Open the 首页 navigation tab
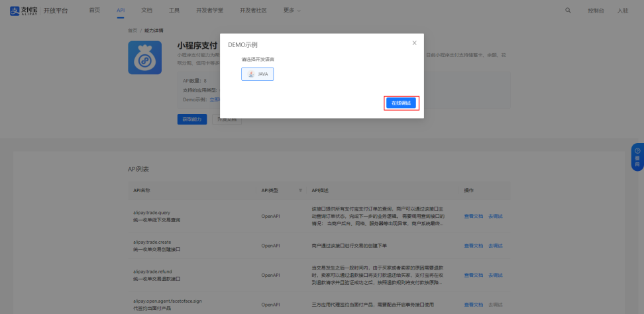 pyautogui.click(x=95, y=11)
